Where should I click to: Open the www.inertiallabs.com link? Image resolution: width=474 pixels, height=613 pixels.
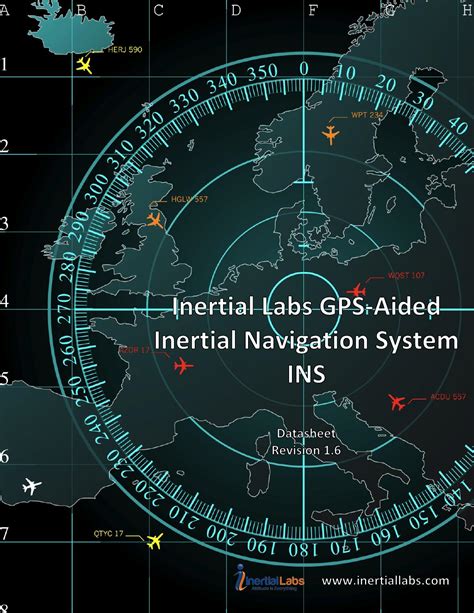coord(386,581)
